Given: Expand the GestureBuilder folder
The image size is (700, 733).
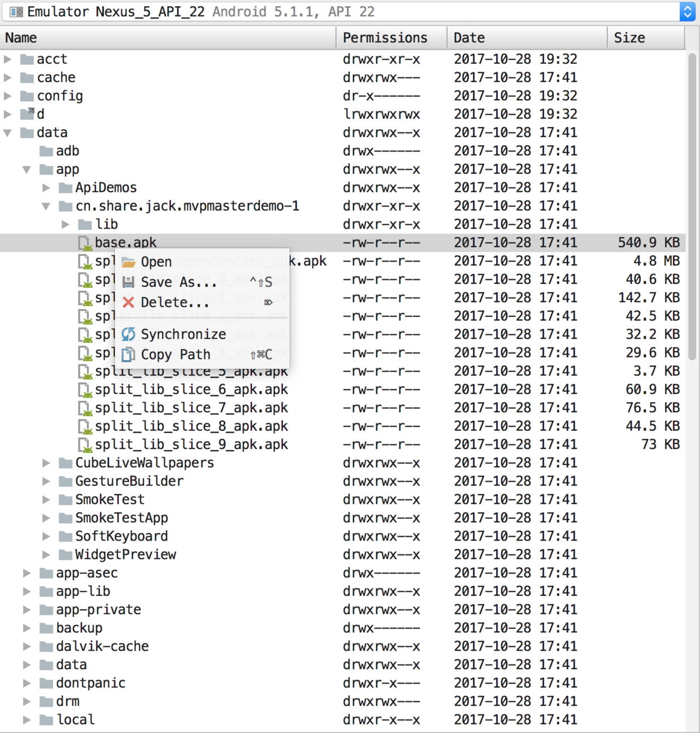Looking at the screenshot, I should tap(46, 481).
